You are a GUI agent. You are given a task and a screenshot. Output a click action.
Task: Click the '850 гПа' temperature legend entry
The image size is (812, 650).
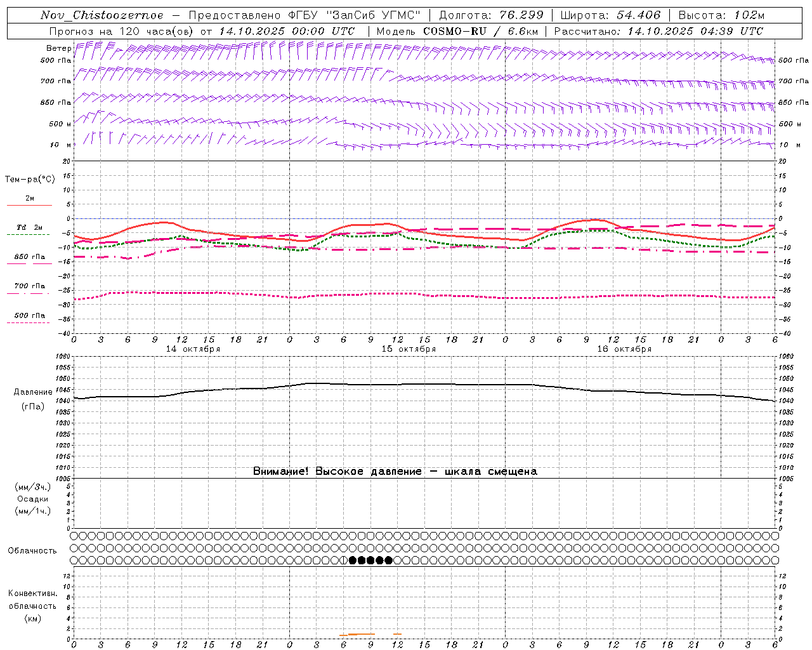coord(30,257)
